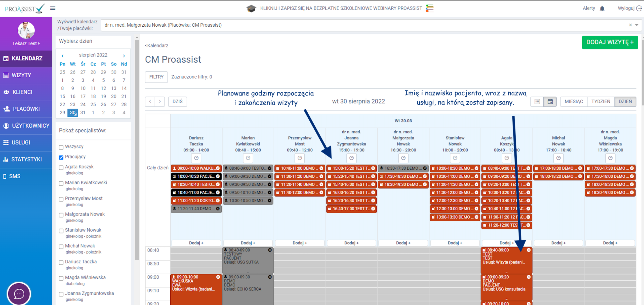Tick the Agata Koszyk specialist checkbox
644x305 pixels.
pyautogui.click(x=61, y=168)
